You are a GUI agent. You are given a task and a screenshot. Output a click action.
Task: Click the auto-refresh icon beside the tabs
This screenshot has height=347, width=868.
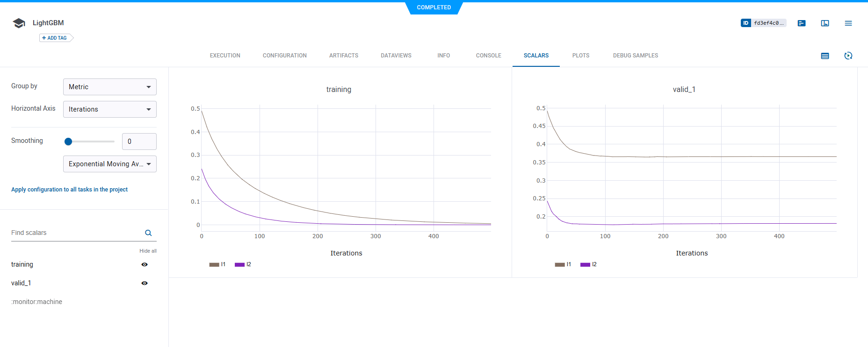pos(848,56)
